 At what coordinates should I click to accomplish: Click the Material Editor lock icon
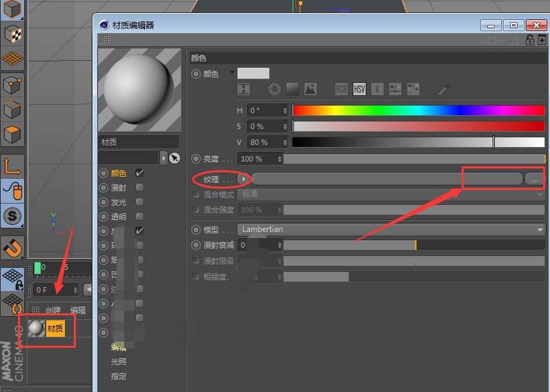point(530,39)
